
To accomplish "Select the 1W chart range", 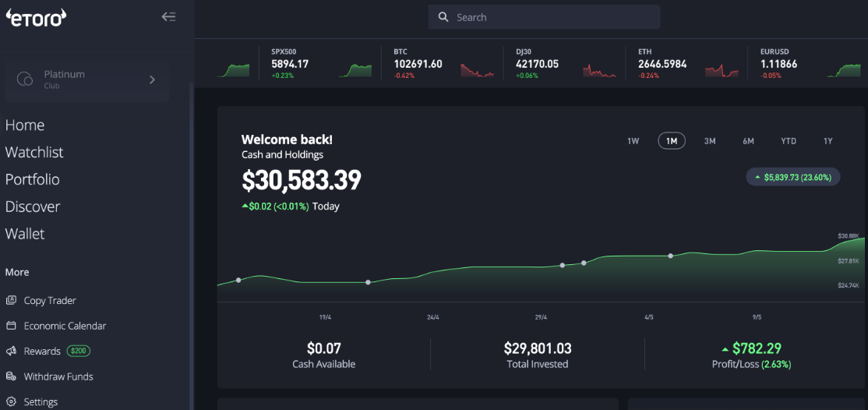I will [x=633, y=141].
